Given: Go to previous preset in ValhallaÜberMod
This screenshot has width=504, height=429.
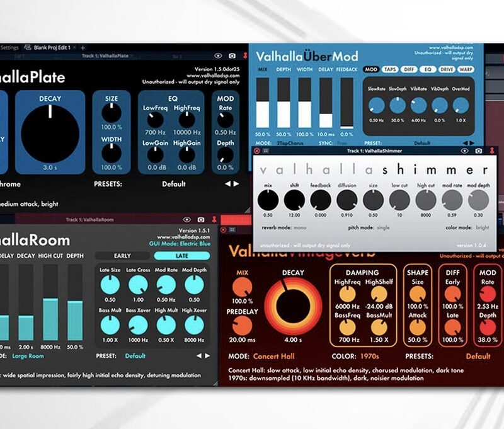Looking at the screenshot, I should click(465, 143).
